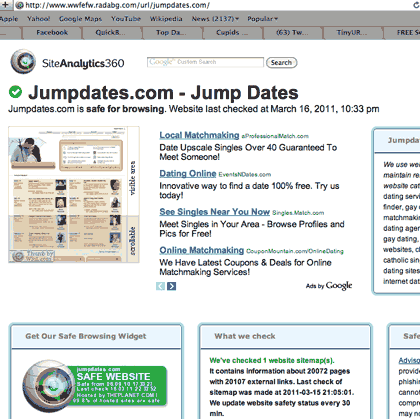Click the What we check panel header

click(x=245, y=336)
